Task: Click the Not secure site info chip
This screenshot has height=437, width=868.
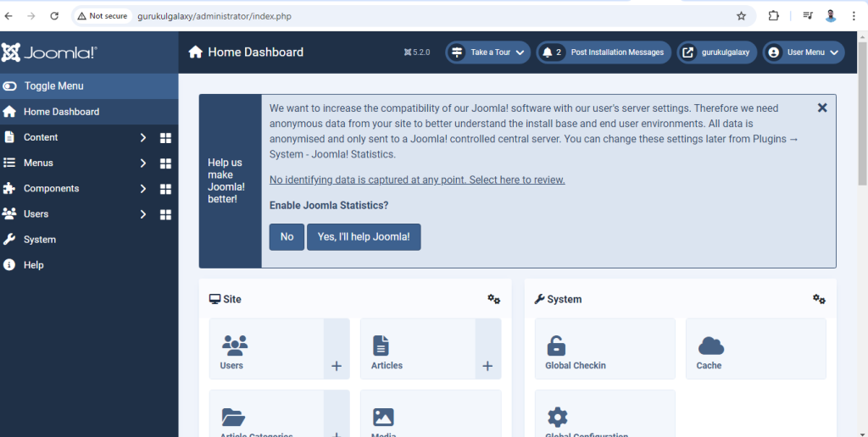Action: 103,16
